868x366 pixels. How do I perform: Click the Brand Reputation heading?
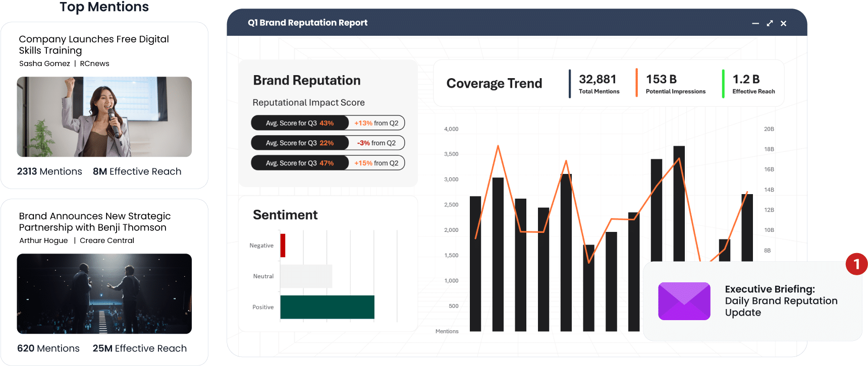tap(307, 81)
